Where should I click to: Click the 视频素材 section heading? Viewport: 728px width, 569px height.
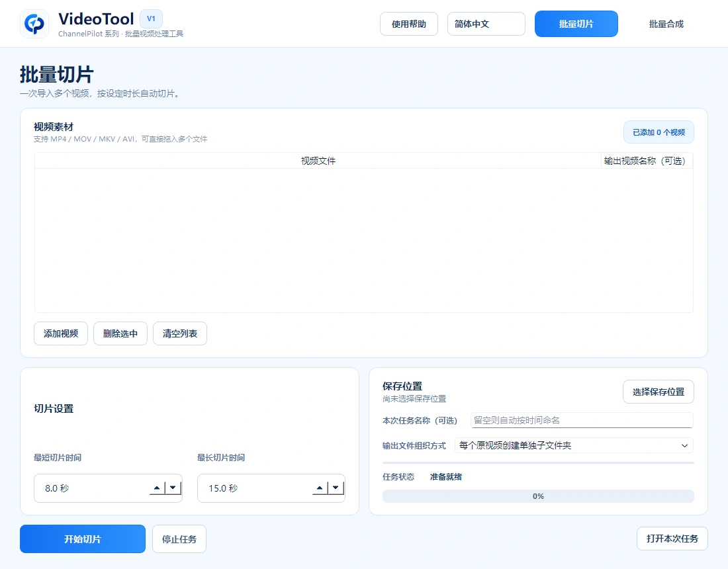click(x=54, y=127)
